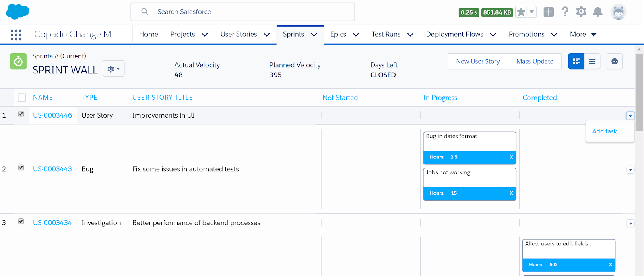Click the green sprint timer icon

(18, 61)
